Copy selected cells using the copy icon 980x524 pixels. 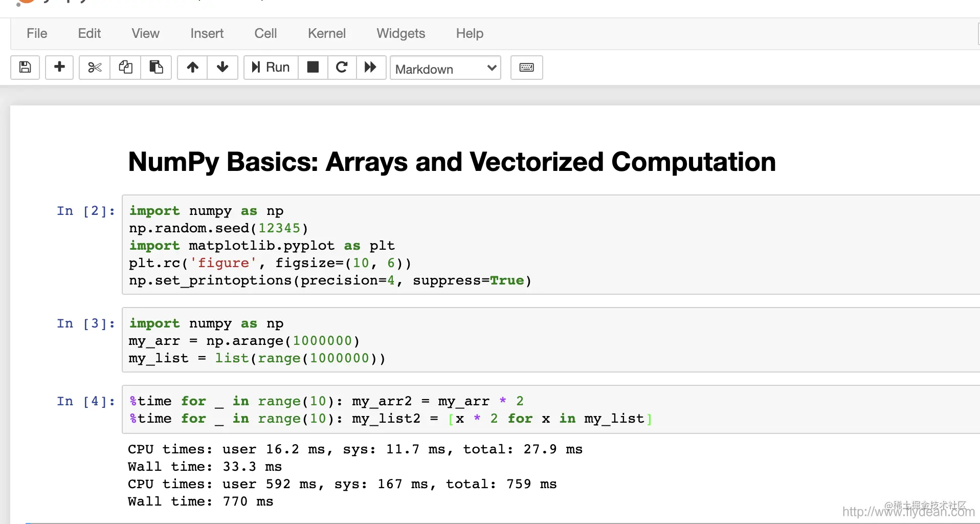coord(125,68)
